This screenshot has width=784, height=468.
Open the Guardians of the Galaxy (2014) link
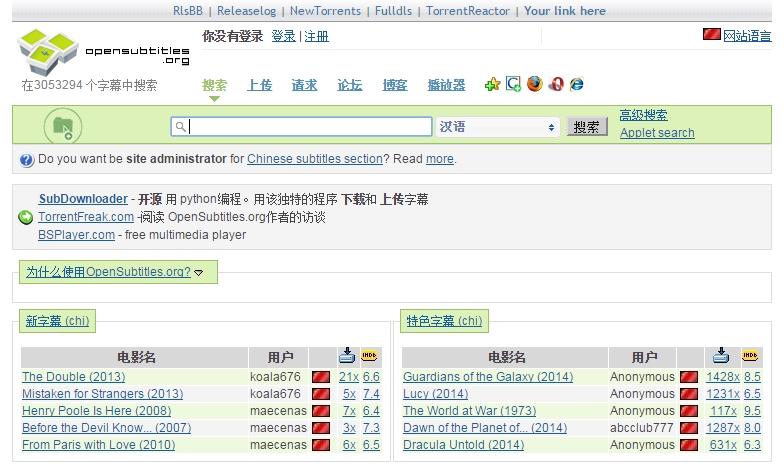(x=488, y=377)
